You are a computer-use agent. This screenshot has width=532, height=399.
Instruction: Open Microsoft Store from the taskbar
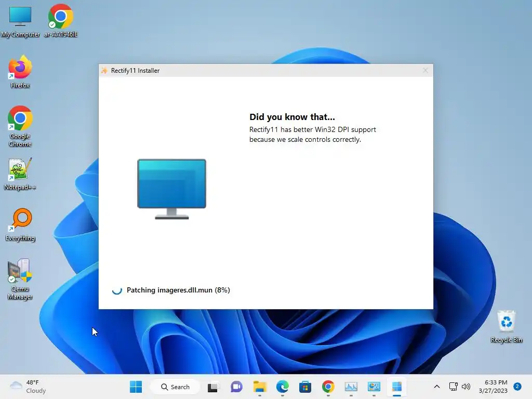(x=305, y=387)
